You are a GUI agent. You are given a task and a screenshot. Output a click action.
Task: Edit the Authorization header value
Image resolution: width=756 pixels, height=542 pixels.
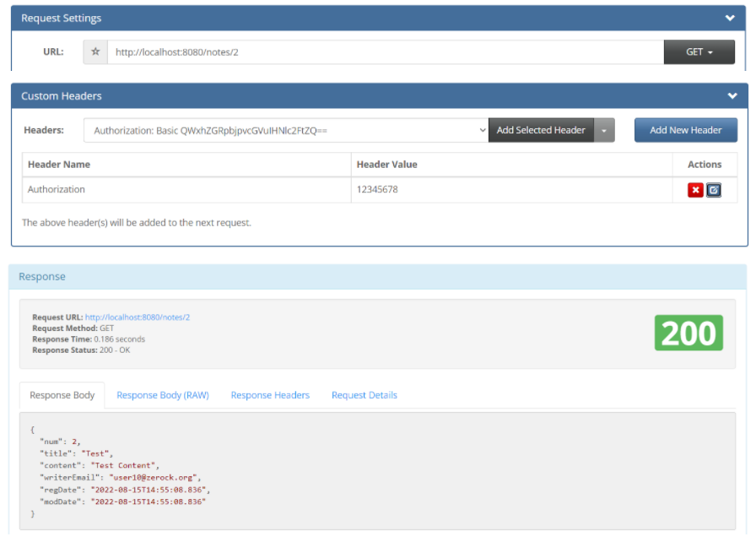[x=714, y=189]
